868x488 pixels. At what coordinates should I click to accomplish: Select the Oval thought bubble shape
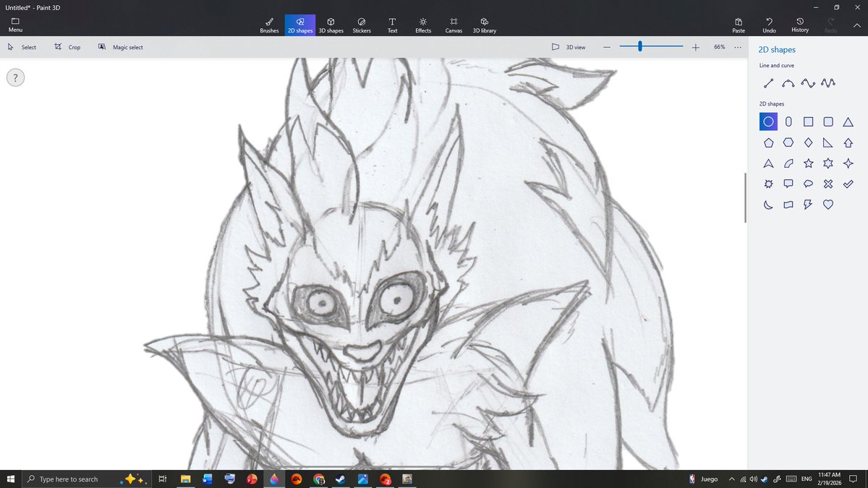809,184
